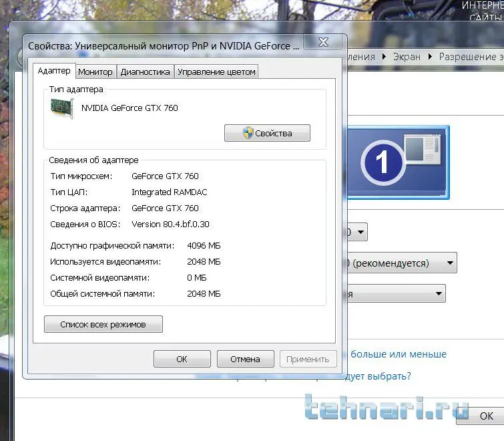
Task: Switch to the Диагностика tab
Action: click(145, 71)
